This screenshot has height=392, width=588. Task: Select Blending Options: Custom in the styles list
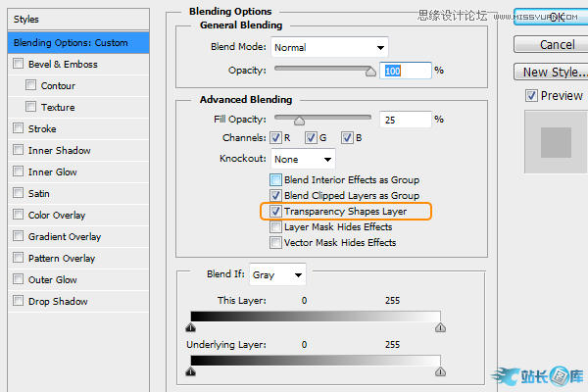pos(76,43)
